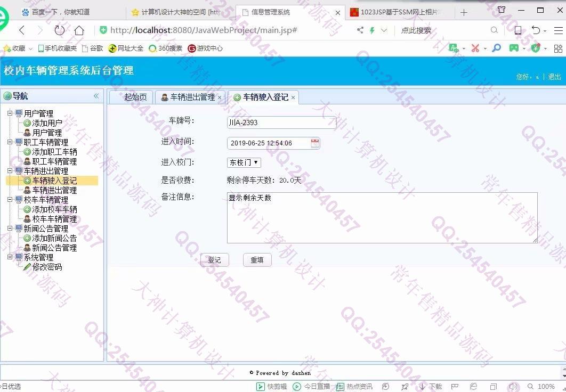
Task: Open the browser hamburger menu
Action: 559,30
